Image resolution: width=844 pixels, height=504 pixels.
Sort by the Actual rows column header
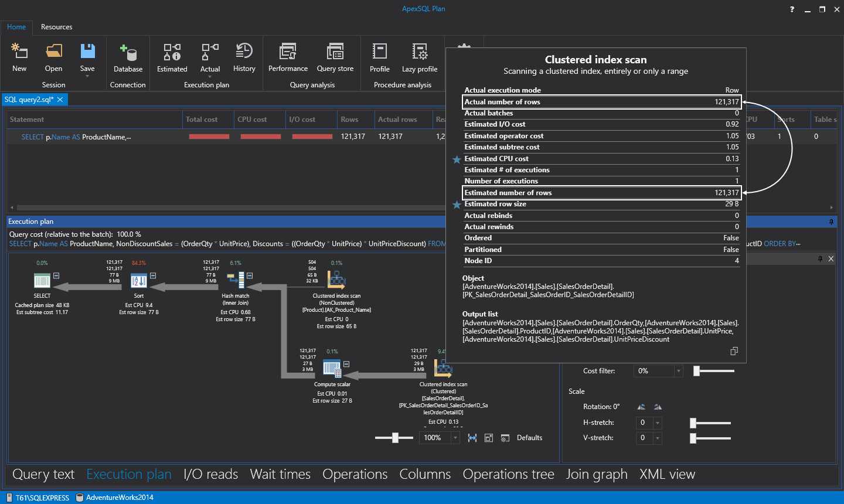404,120
